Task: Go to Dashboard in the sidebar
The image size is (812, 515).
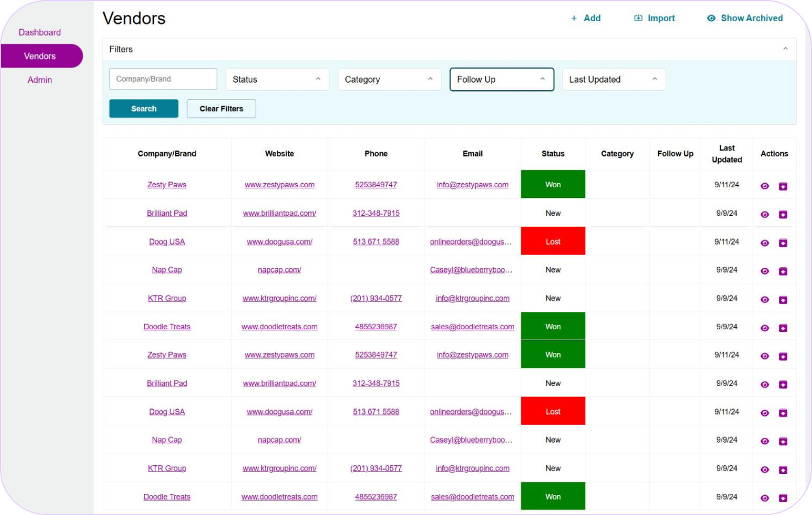Action: (39, 32)
